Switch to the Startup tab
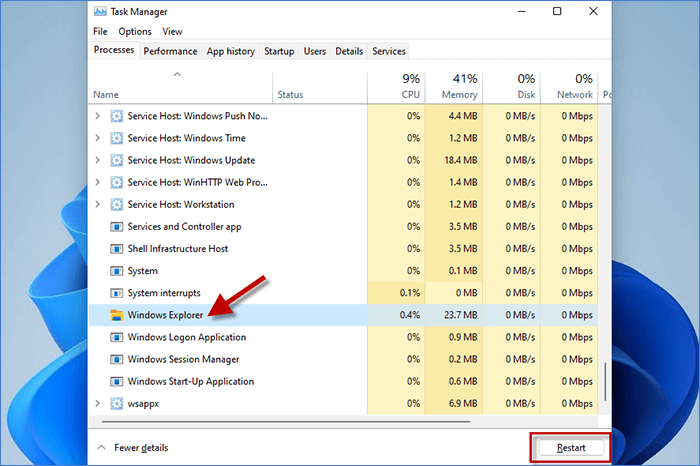The image size is (700, 466). 279,51
